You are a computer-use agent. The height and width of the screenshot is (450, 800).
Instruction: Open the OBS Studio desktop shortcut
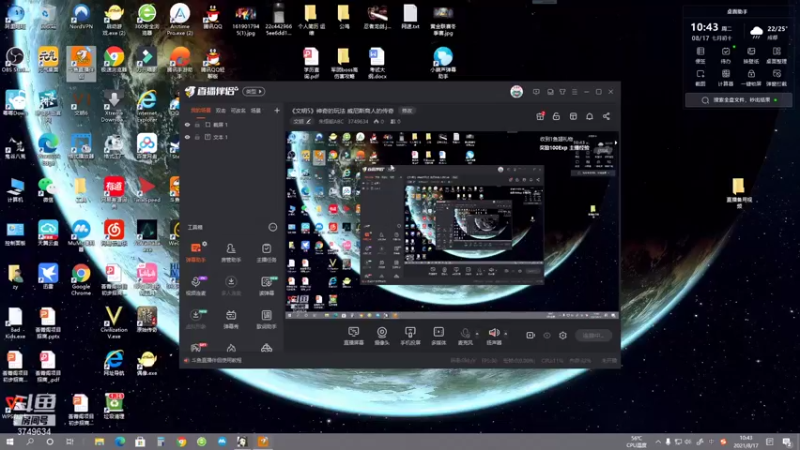coord(15,61)
